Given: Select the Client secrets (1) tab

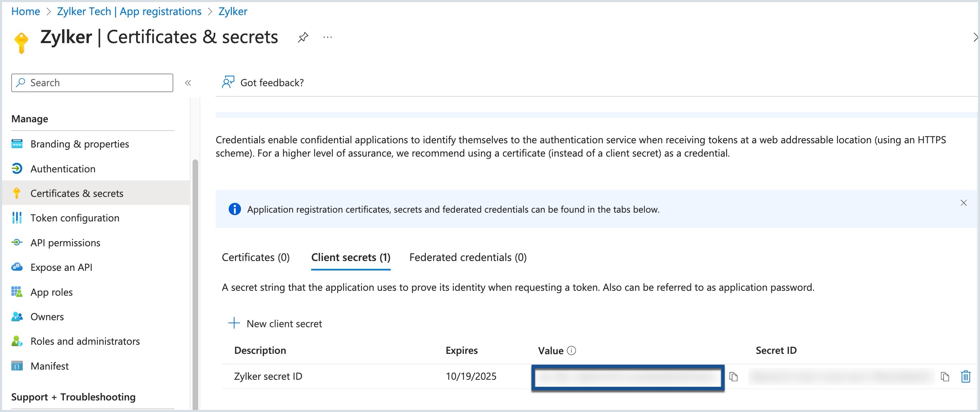Looking at the screenshot, I should tap(350, 257).
